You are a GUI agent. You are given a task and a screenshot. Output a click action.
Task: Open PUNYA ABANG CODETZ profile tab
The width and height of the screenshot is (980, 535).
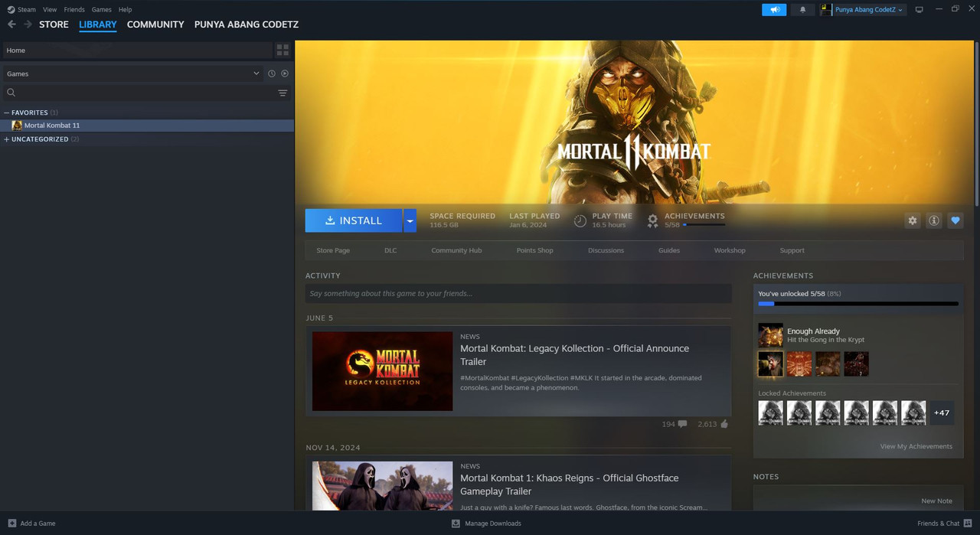point(247,24)
